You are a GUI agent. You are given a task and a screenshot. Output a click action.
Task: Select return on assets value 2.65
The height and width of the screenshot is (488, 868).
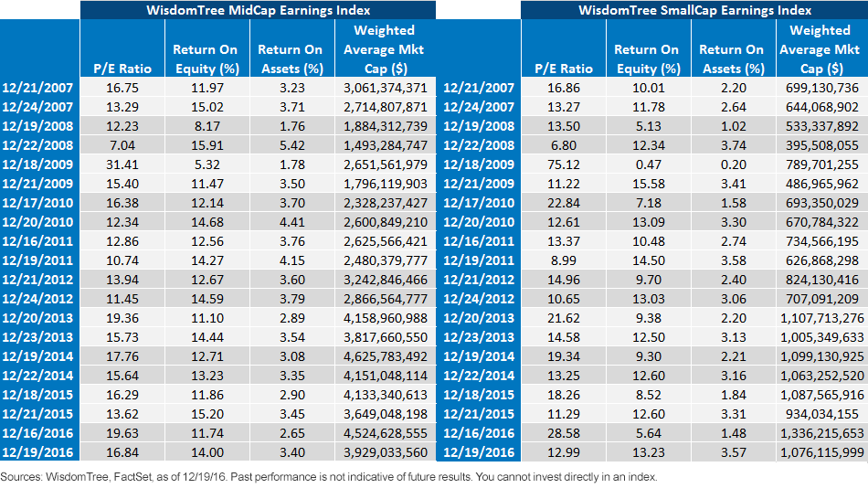(291, 433)
